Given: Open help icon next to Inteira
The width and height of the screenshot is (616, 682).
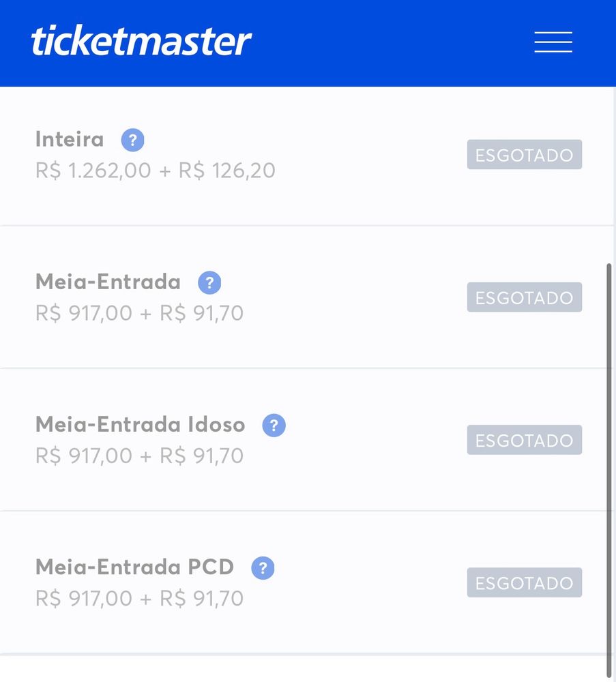Looking at the screenshot, I should click(132, 140).
